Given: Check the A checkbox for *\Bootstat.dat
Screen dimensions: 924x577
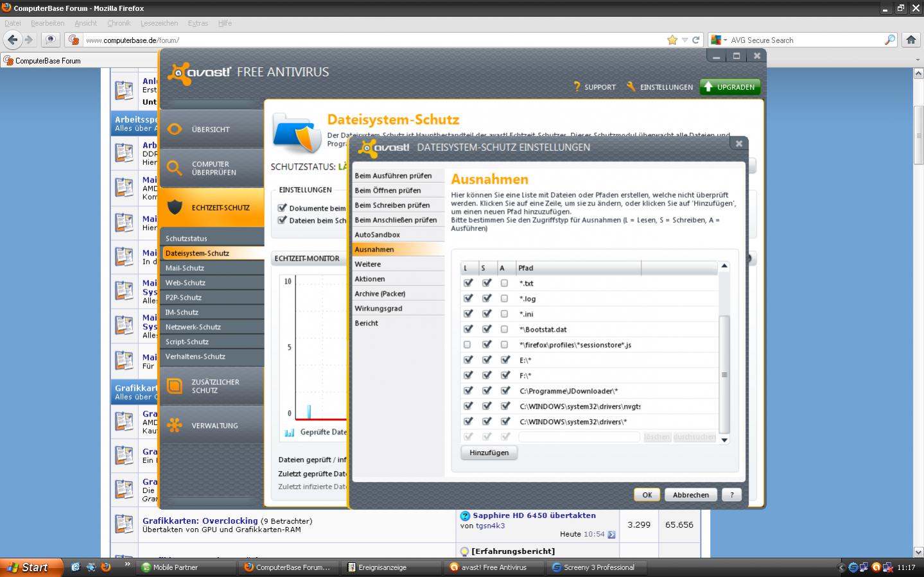Looking at the screenshot, I should click(505, 329).
